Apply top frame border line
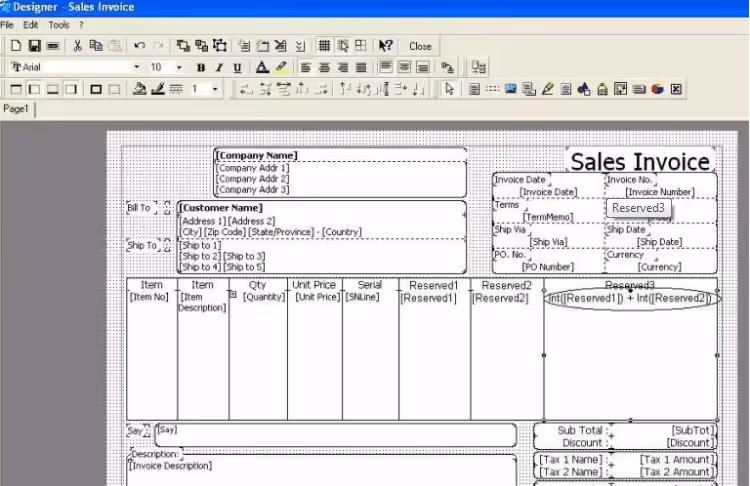The height and width of the screenshot is (486, 750). pos(16,89)
